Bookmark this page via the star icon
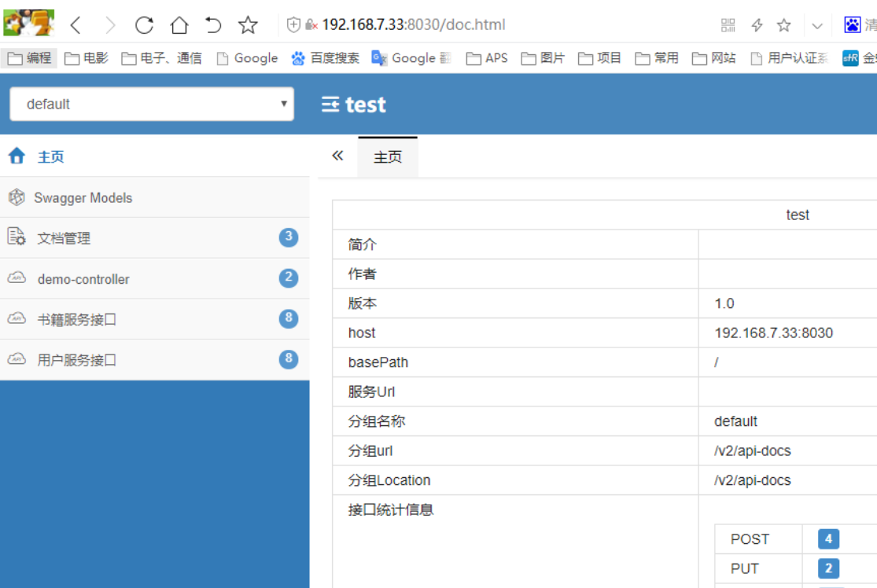Image resolution: width=877 pixels, height=588 pixels. tap(783, 24)
